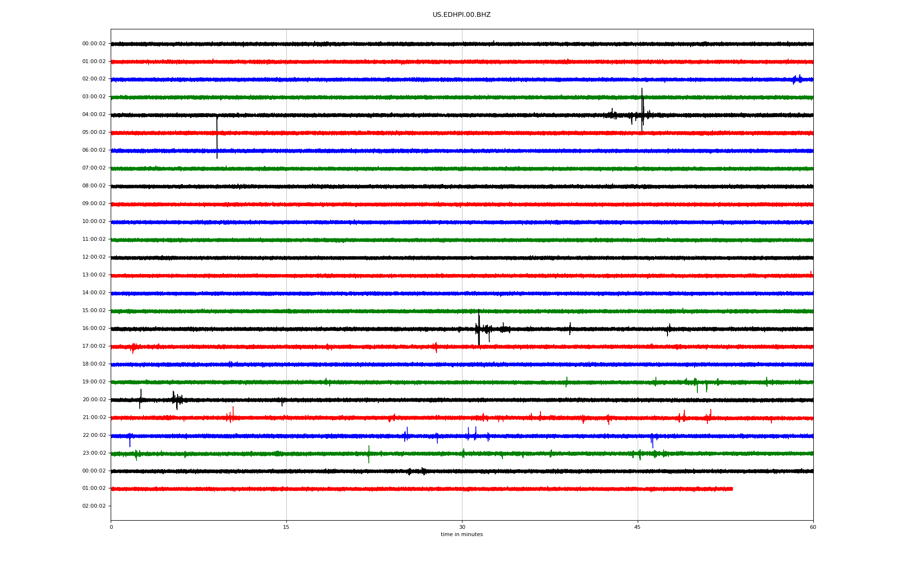Select the 04:00:02 time label
This screenshot has width=924, height=578.
[x=94, y=115]
